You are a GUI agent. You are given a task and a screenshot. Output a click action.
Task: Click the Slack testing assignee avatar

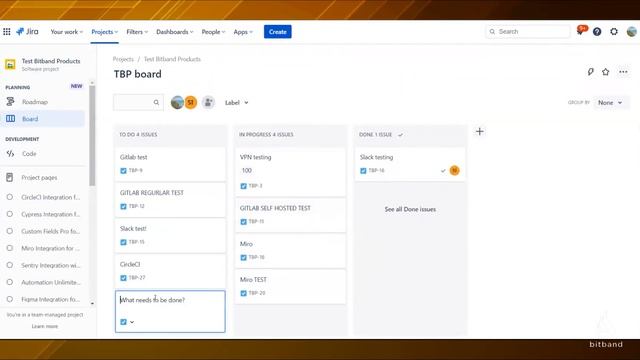[x=454, y=170]
